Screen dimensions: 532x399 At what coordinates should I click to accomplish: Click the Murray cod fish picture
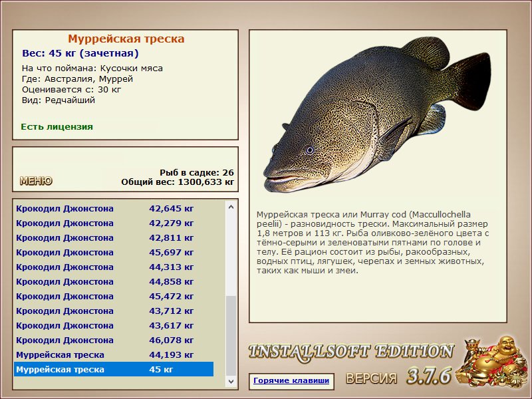(x=377, y=114)
